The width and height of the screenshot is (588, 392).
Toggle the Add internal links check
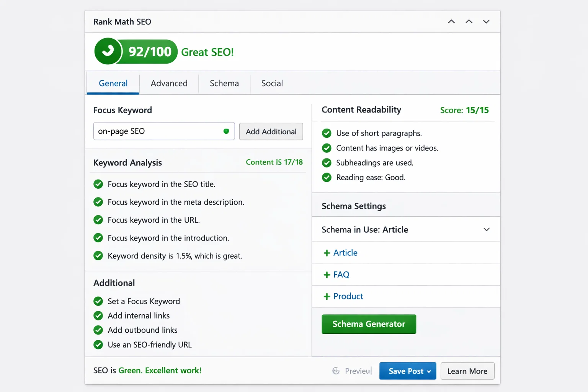point(98,316)
